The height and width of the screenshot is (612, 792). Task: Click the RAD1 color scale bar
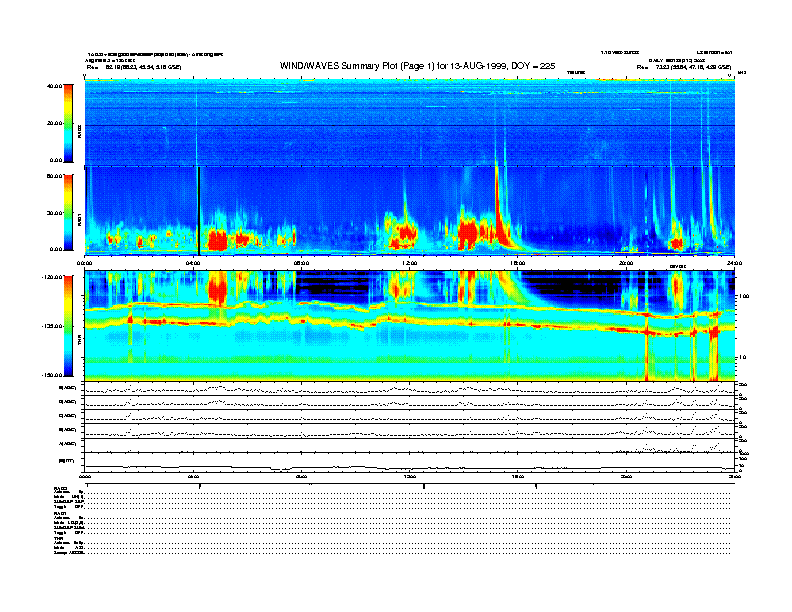68,212
